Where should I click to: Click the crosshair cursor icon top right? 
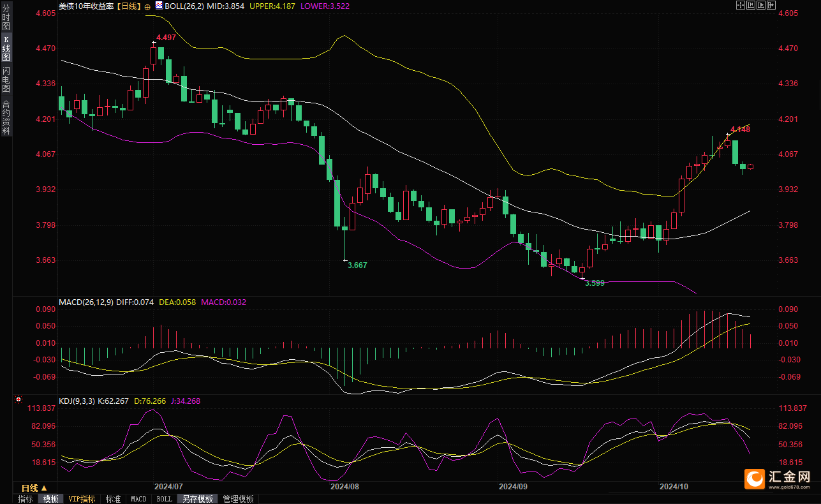tap(741, 5)
